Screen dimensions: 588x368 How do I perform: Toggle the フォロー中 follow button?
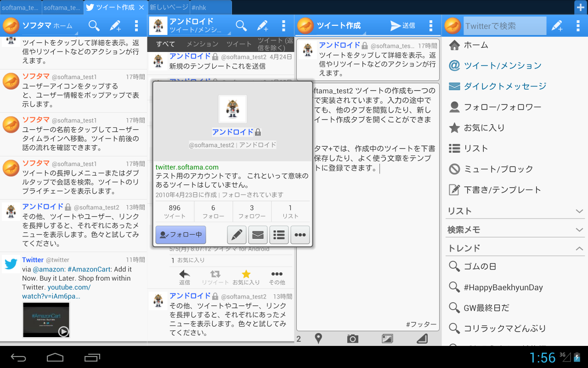click(x=181, y=235)
